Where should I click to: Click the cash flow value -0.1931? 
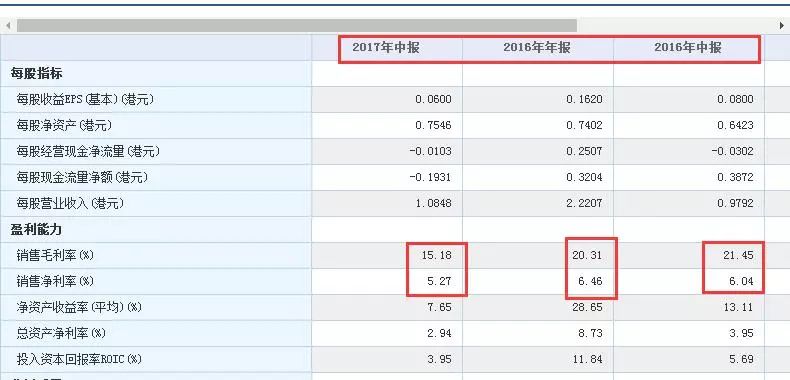point(431,177)
